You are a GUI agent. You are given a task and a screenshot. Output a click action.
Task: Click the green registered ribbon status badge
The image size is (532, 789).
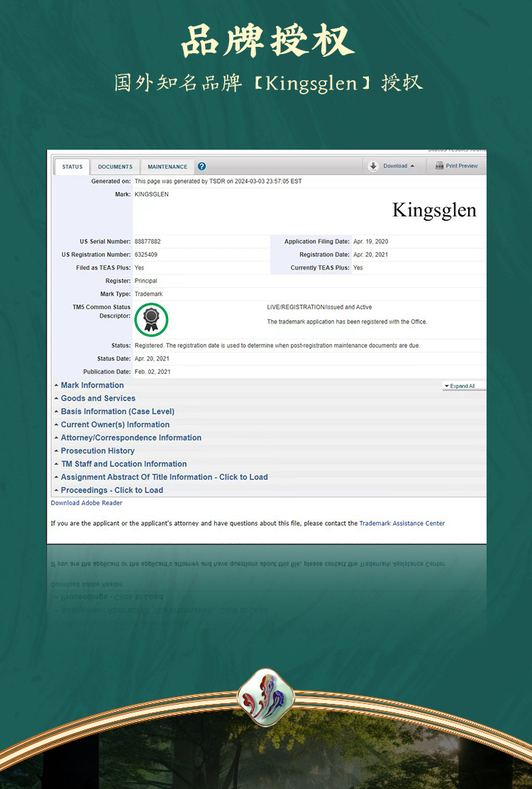coord(151,319)
